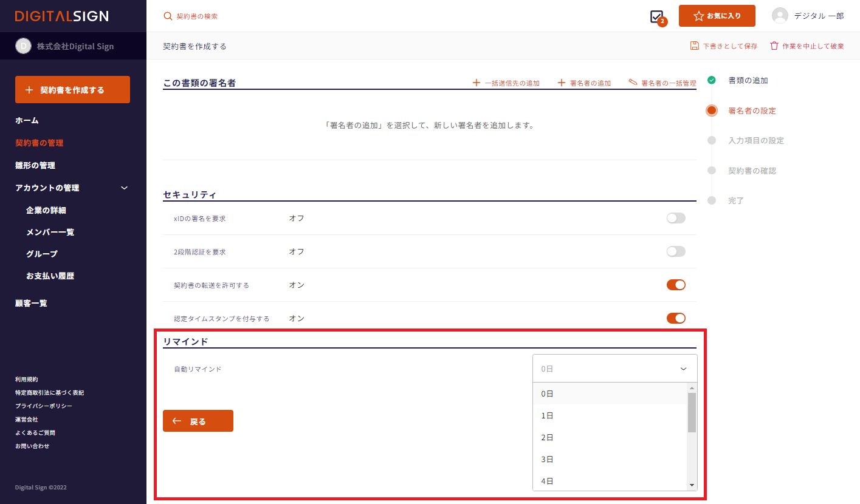Click the plus icon for adding a signer
This screenshot has height=504, width=860.
click(561, 83)
